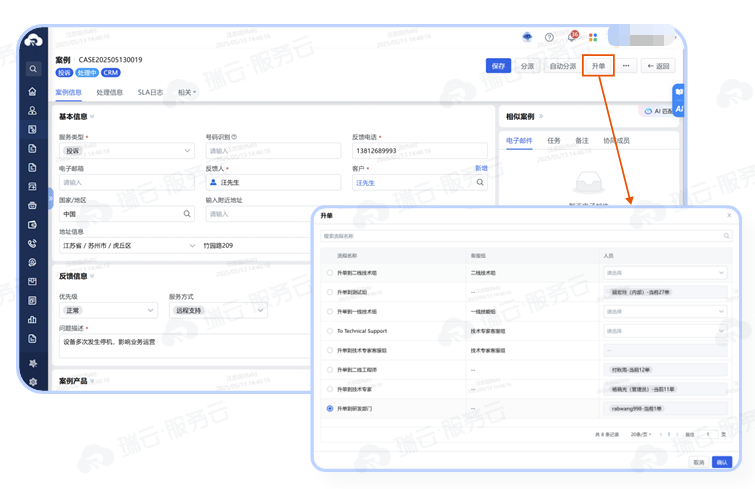Click the 升单 button in header

tap(599, 66)
